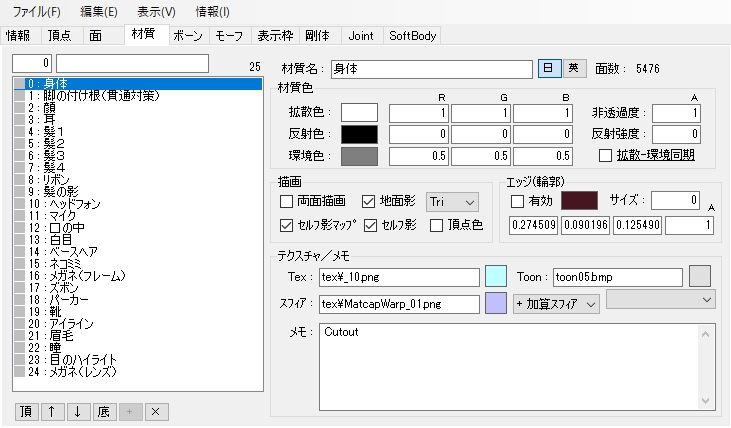Select material 20 : アイライン
The width and height of the screenshot is (731, 428).
(x=138, y=324)
